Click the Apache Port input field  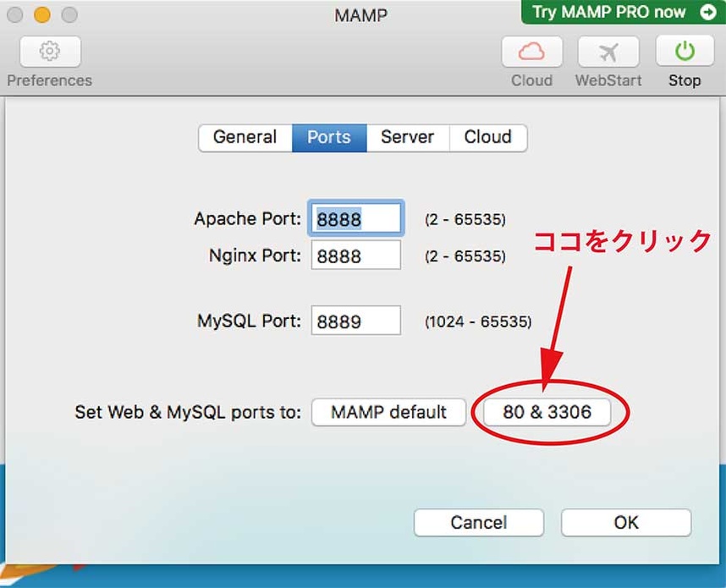coord(356,220)
